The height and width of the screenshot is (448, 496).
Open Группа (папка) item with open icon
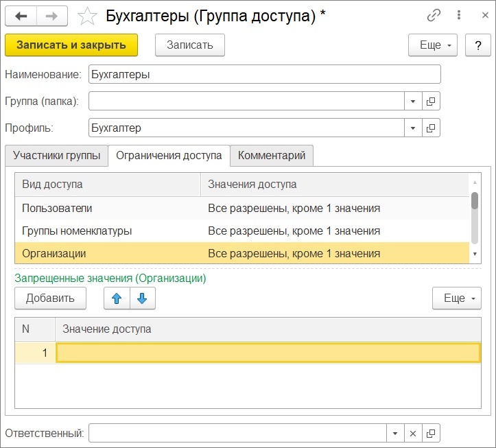[431, 102]
